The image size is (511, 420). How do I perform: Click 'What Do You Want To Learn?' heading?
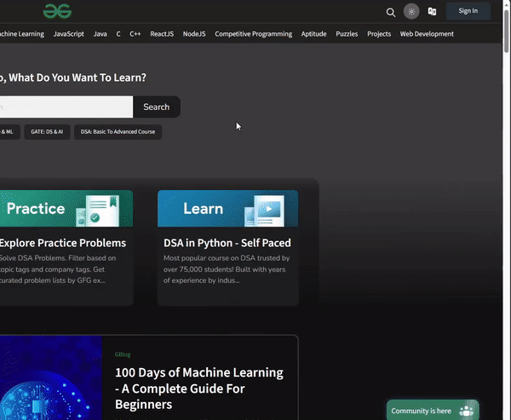(x=78, y=78)
